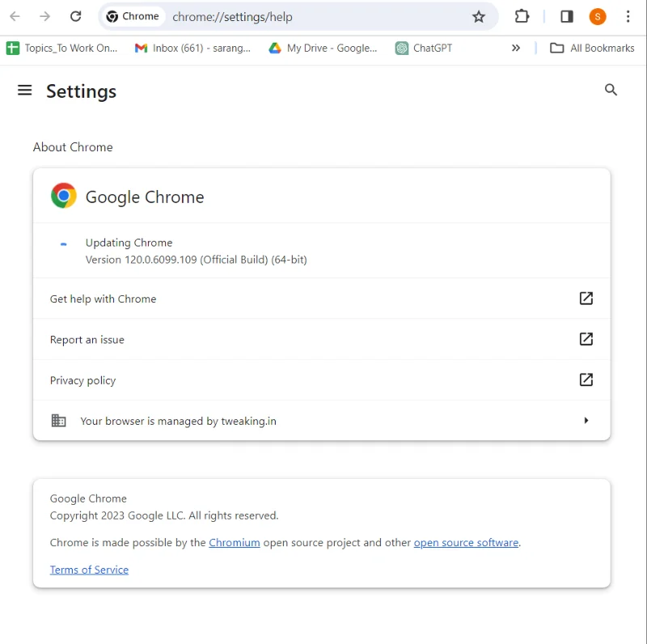Open the side panel icon
This screenshot has height=644, width=647.
tap(566, 16)
